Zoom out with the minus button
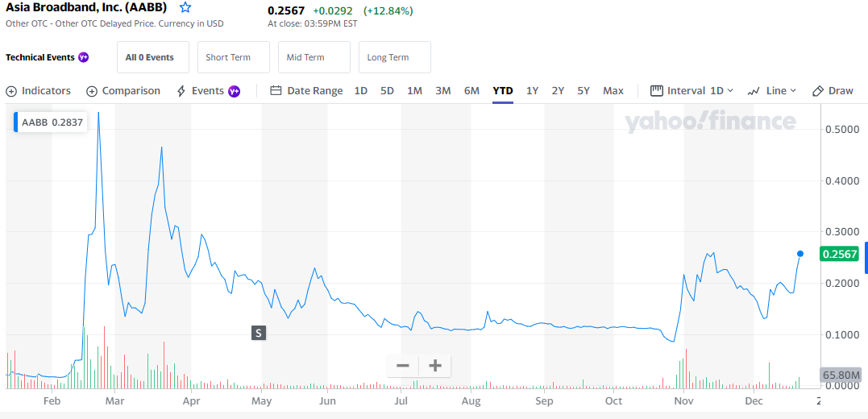Viewport: 868px width, 419px height. 403,366
